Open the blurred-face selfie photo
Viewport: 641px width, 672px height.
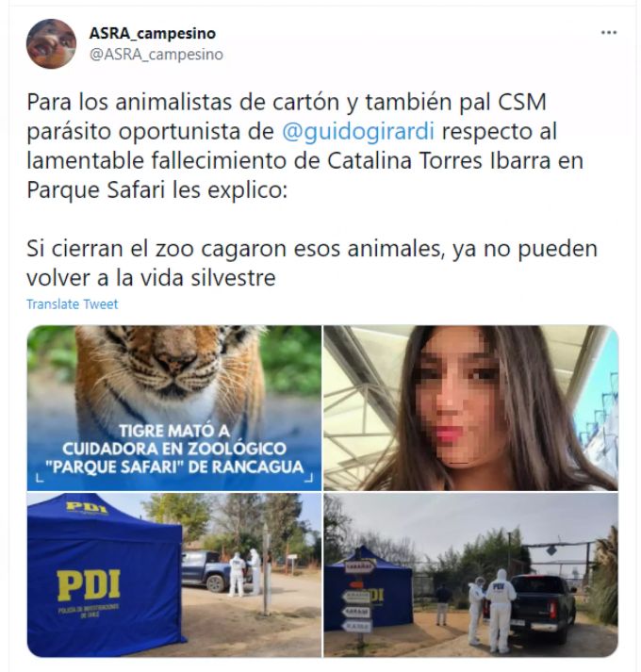[x=470, y=407]
